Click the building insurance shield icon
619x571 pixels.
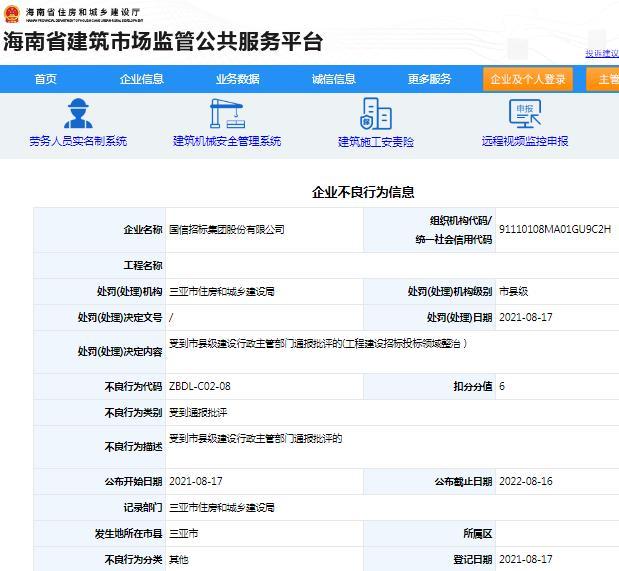(376, 114)
